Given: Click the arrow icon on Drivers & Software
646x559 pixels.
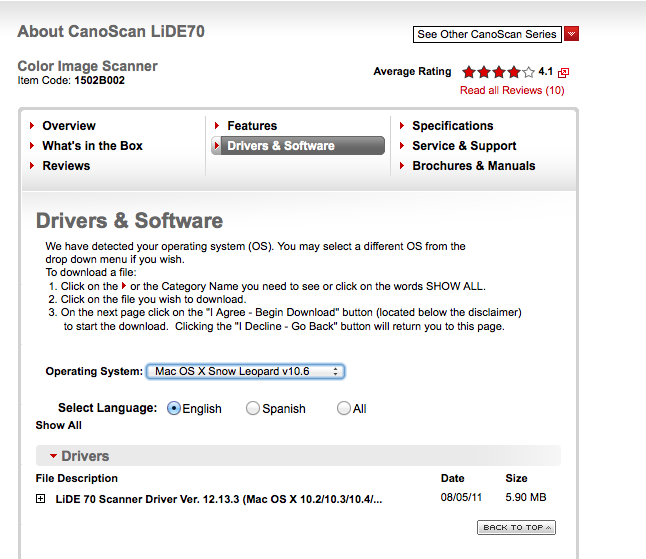Looking at the screenshot, I should (216, 145).
